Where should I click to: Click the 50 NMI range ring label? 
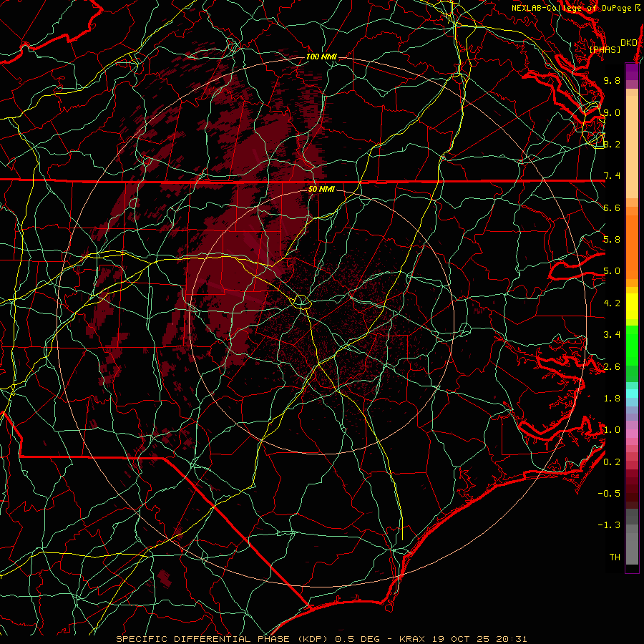(x=321, y=189)
